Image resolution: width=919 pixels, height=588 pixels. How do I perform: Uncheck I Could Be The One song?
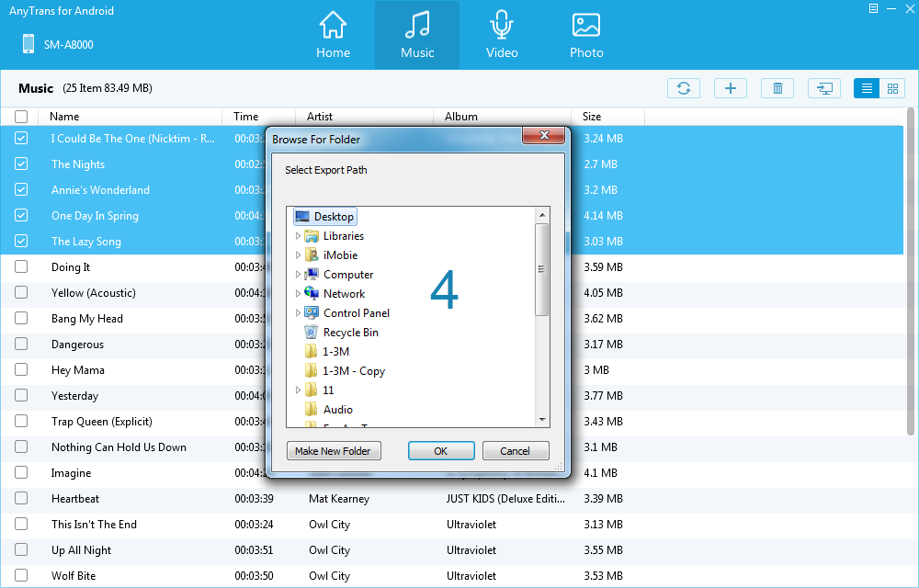[x=21, y=138]
